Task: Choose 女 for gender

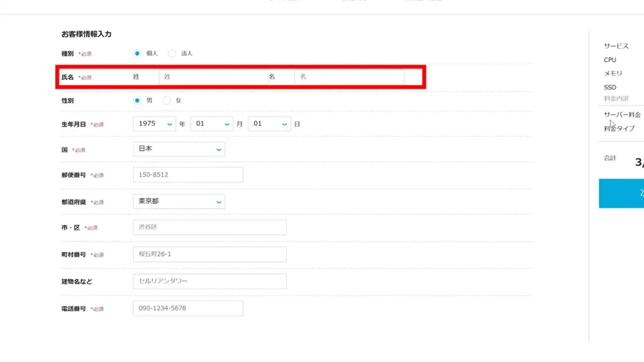Action: pyautogui.click(x=167, y=100)
